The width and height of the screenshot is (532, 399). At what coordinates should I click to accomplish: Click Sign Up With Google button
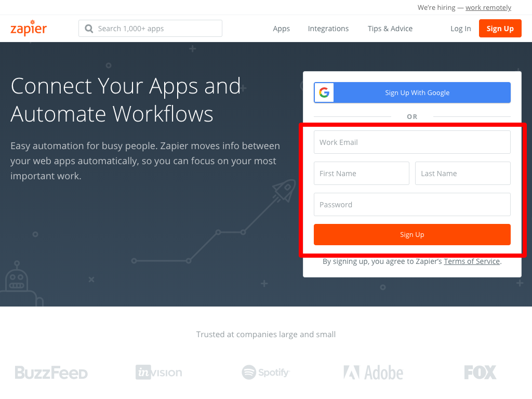412,92
